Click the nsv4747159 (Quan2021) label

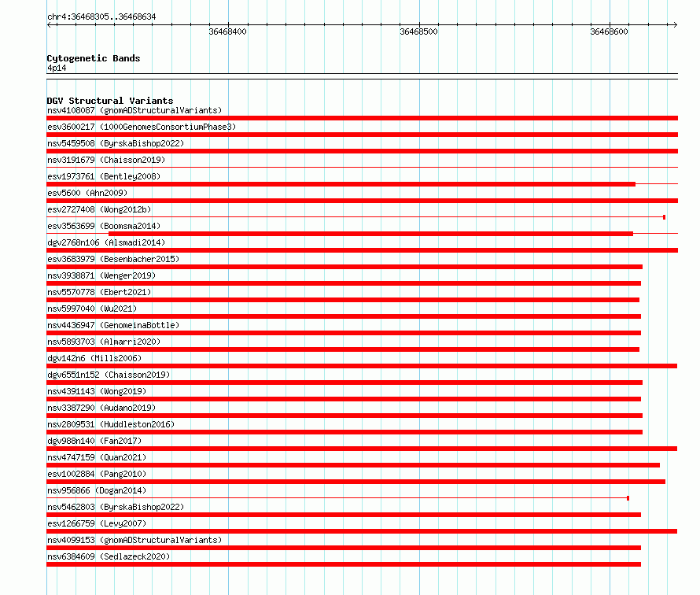(97, 457)
